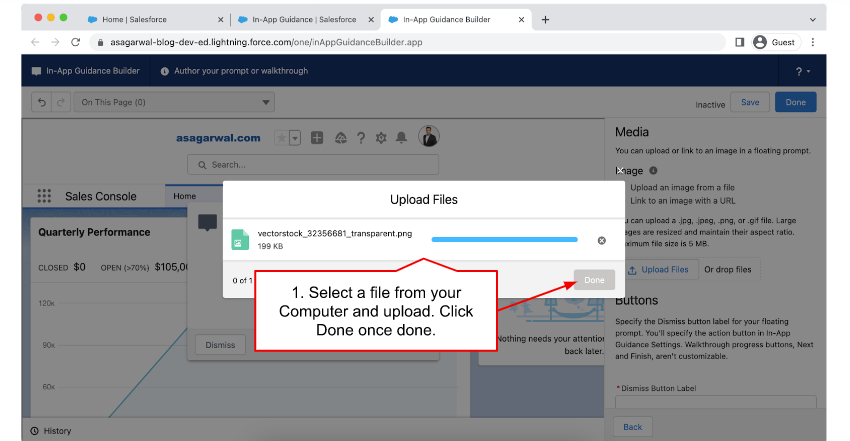Click the Search input field
Image resolution: width=850 pixels, height=441 pixels.
(x=313, y=165)
